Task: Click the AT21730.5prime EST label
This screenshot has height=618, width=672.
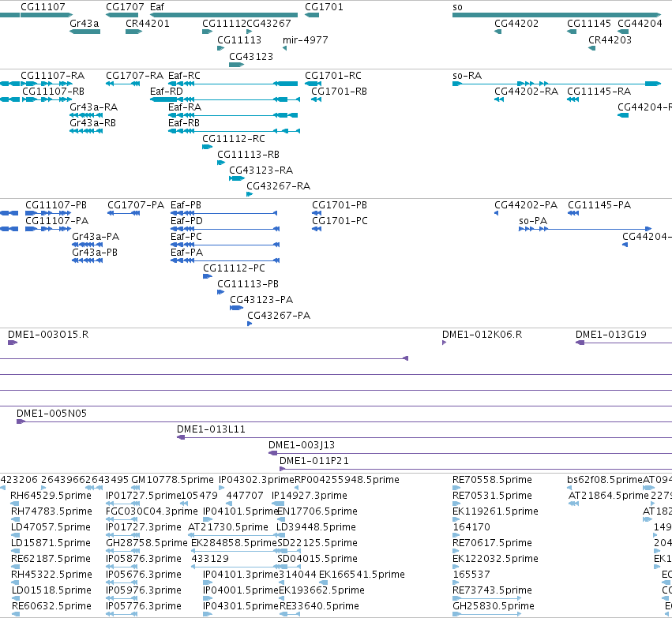Action: pyautogui.click(x=228, y=527)
